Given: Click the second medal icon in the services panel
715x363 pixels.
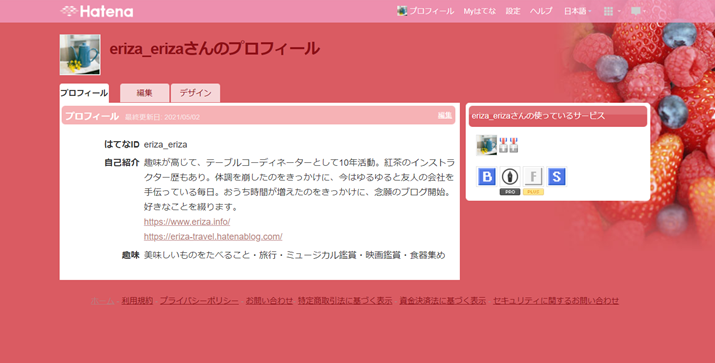Looking at the screenshot, I should (x=513, y=145).
